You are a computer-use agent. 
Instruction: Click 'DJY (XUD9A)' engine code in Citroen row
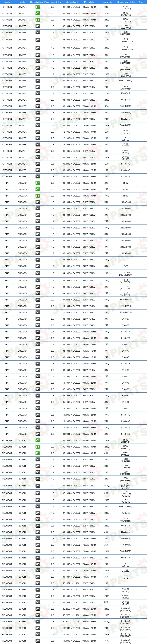pyautogui.click(x=126, y=81)
